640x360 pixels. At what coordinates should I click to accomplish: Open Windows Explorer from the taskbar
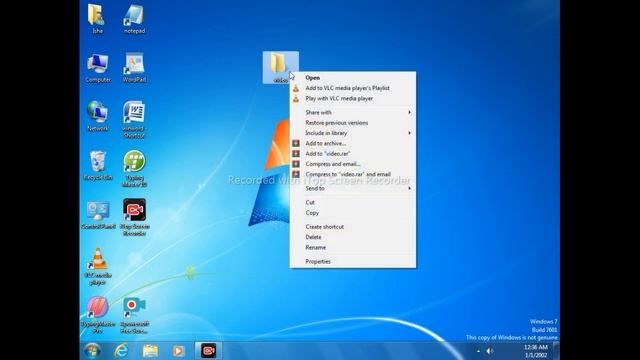(x=150, y=351)
